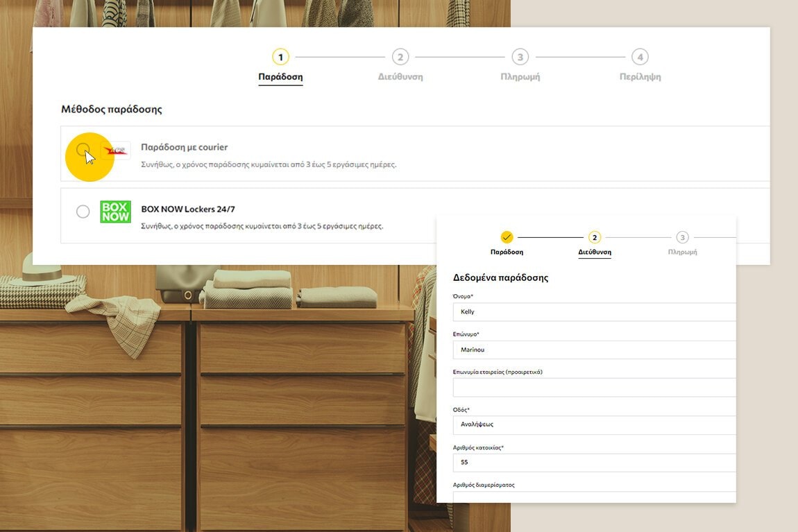
Task: Click the yellow completed checkmark step icon
Action: pos(507,237)
